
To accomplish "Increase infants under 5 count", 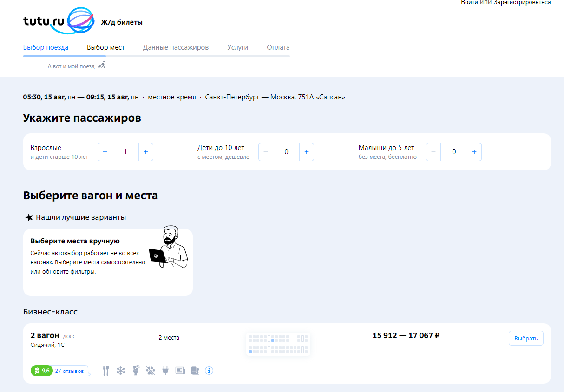I will tap(474, 152).
